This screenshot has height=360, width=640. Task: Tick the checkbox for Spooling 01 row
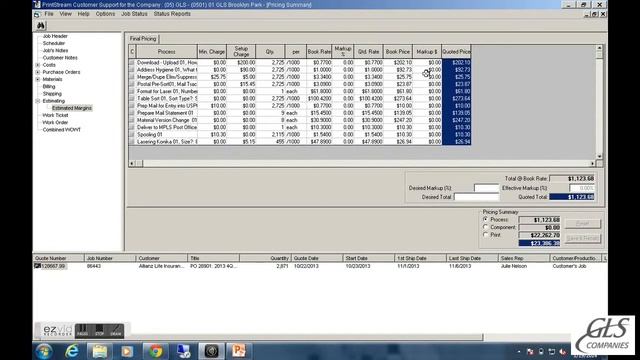[131, 134]
